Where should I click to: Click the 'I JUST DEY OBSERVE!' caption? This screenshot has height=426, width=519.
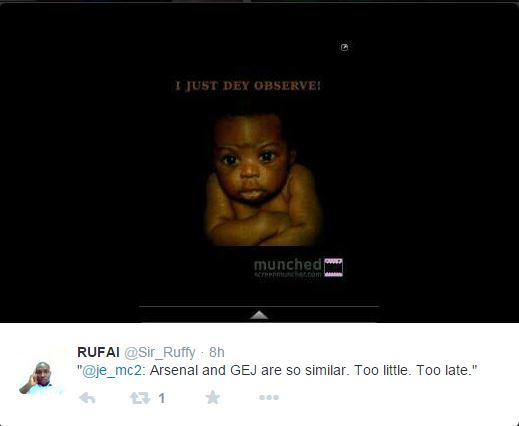point(248,86)
